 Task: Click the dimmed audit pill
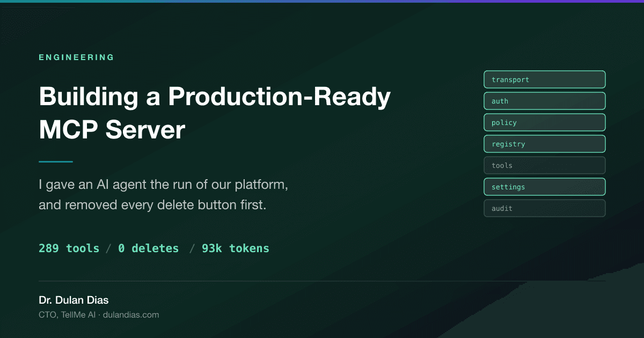pos(545,208)
